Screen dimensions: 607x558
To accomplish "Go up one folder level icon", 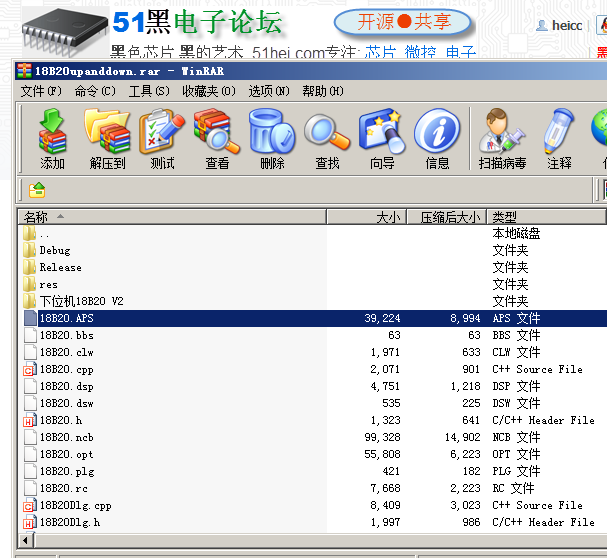I will click(x=37, y=190).
